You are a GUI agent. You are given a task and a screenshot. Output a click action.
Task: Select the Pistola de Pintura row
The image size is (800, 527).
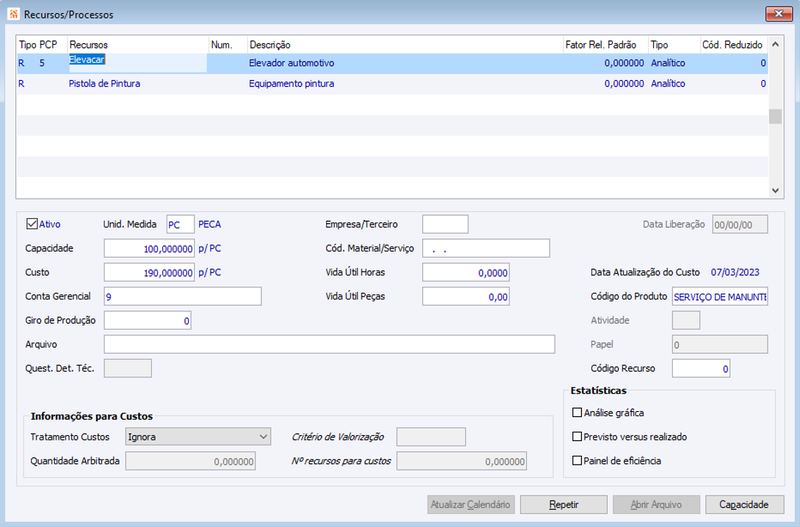click(392, 84)
